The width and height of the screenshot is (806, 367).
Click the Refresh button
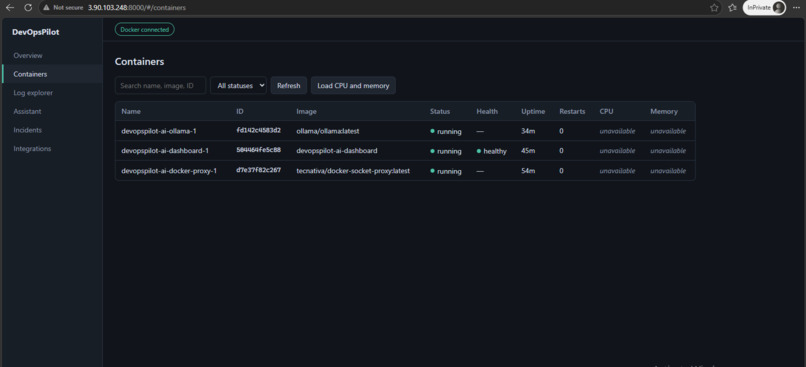(289, 85)
